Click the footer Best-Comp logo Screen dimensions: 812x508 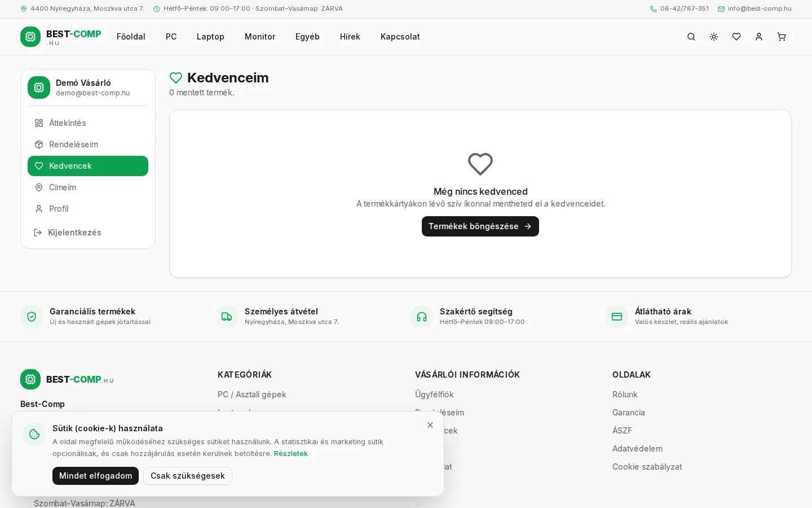click(x=67, y=379)
